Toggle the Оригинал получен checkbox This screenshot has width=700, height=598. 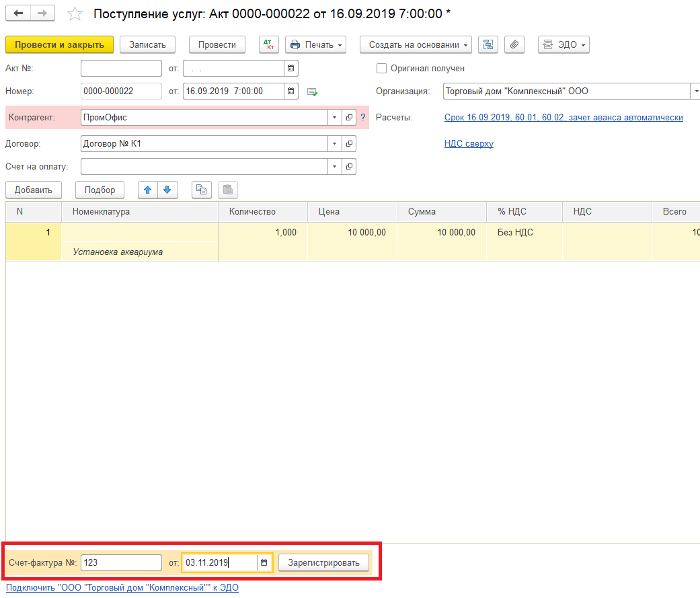(x=381, y=69)
